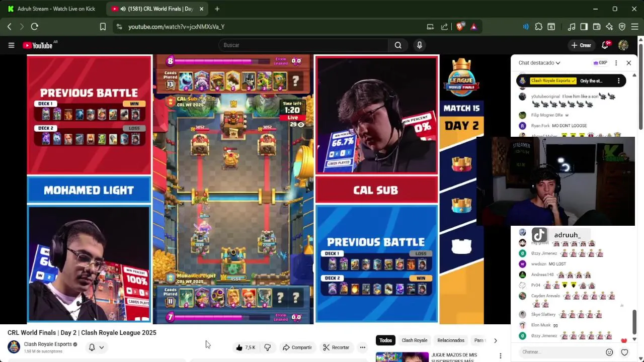
Task: Like the video with 7,5 K likes
Action: 246,347
